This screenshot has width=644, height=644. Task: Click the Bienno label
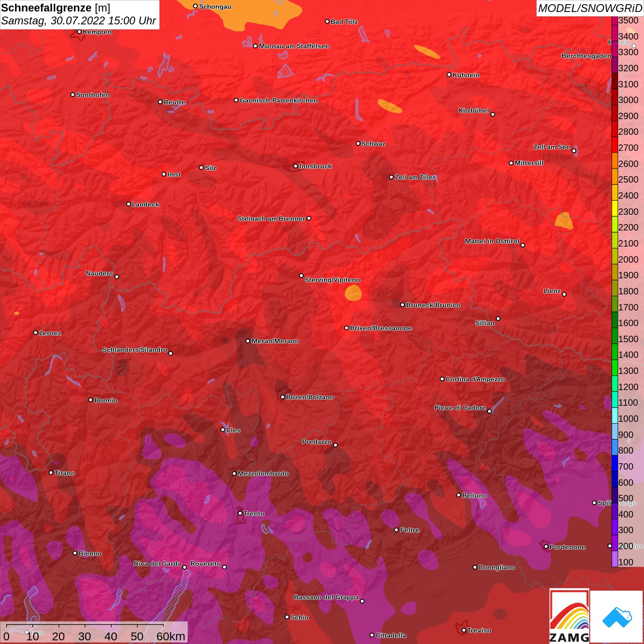click(90, 553)
